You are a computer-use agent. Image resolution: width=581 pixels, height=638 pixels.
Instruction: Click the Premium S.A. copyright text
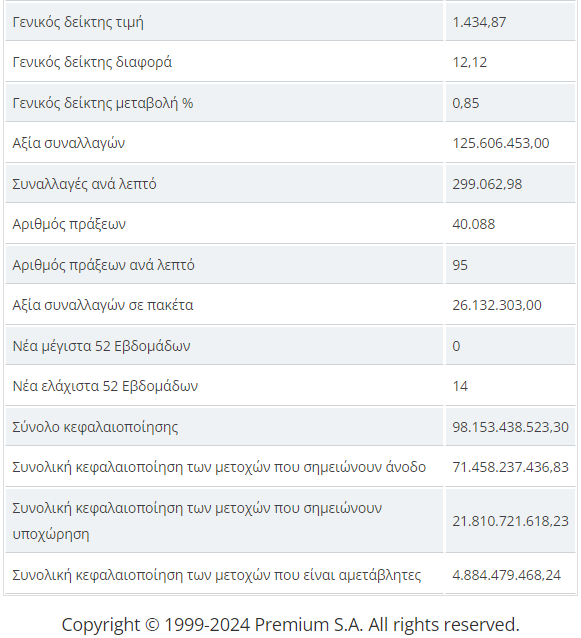(290, 624)
